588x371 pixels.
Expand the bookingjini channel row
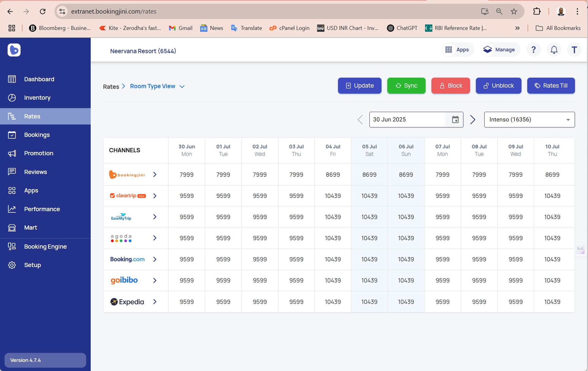[x=155, y=174]
